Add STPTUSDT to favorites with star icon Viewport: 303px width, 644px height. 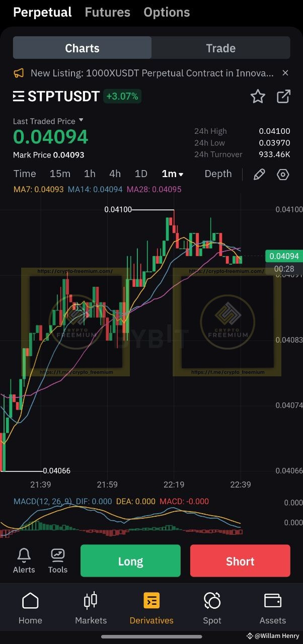point(258,96)
